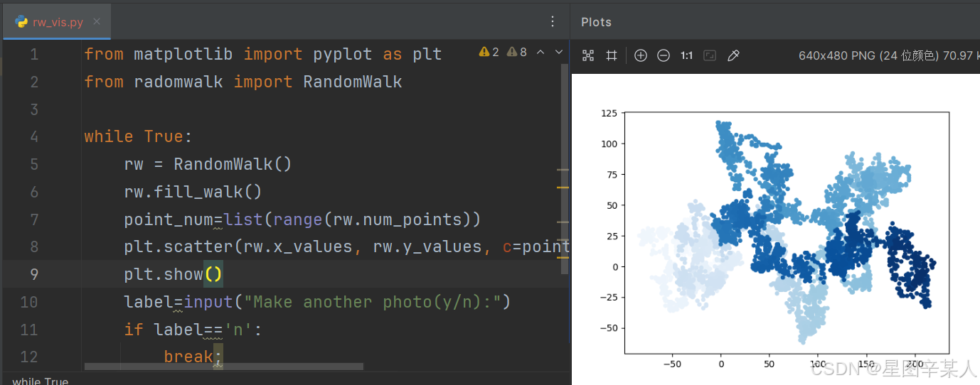Image resolution: width=980 pixels, height=385 pixels.
Task: Click the yellow warning count indicator 2
Action: point(489,52)
